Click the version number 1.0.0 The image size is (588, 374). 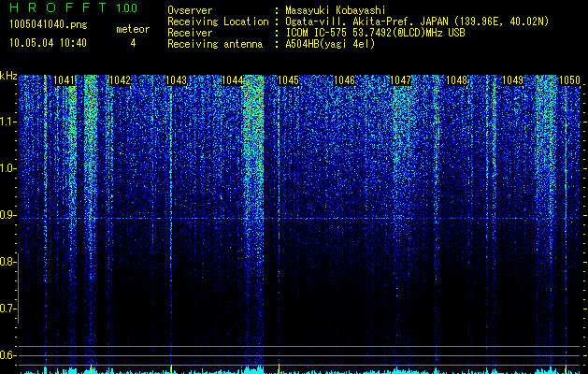pyautogui.click(x=127, y=7)
